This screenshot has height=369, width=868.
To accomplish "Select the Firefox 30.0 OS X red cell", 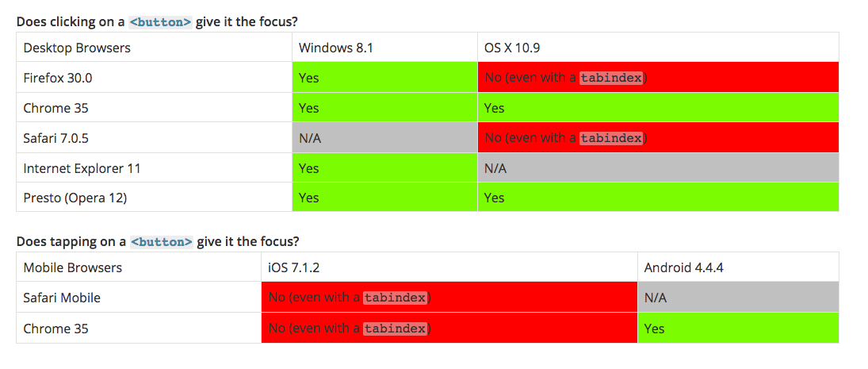I will 658,78.
